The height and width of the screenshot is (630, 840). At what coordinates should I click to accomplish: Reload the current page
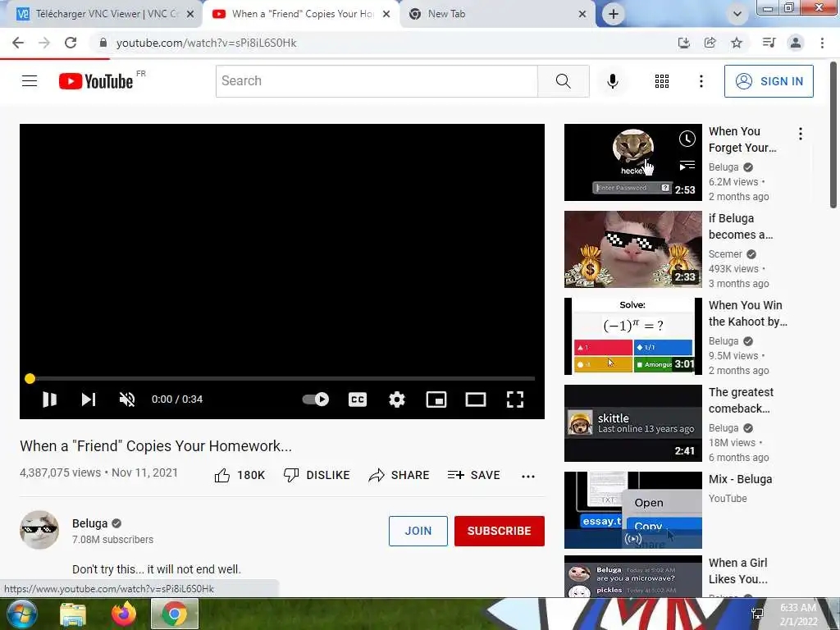71,43
